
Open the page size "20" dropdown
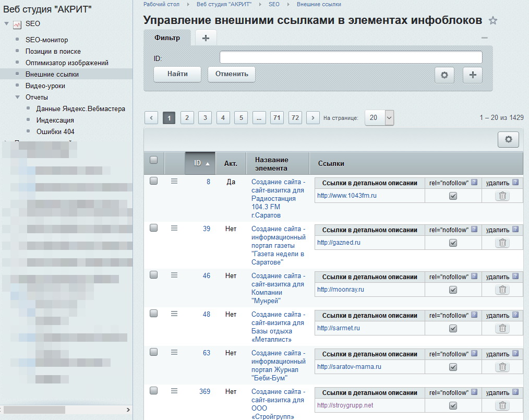(x=379, y=117)
